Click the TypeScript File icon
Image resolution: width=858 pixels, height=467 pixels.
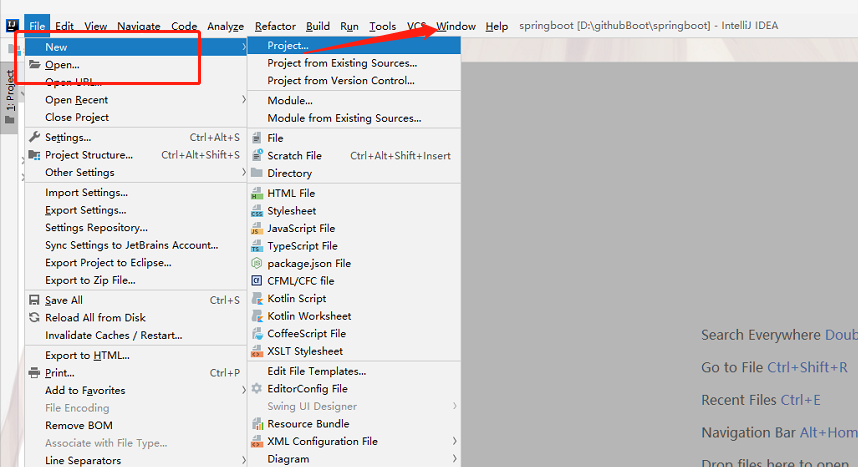coord(257,246)
